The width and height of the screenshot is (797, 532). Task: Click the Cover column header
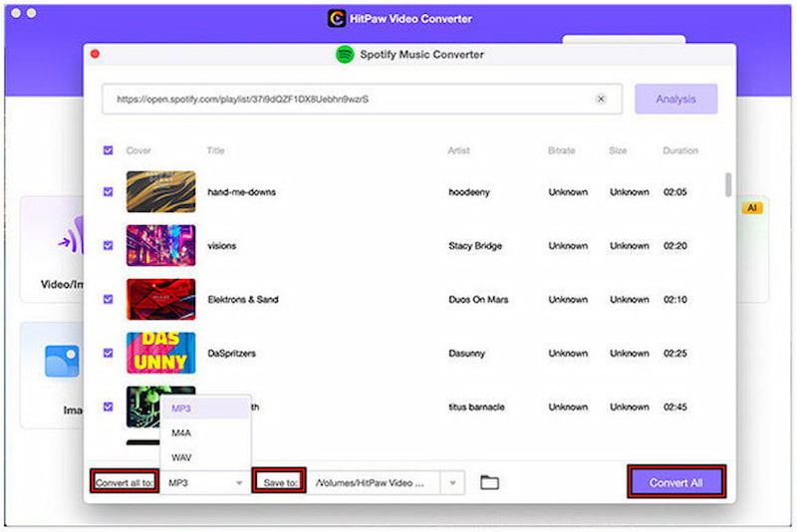point(138,150)
